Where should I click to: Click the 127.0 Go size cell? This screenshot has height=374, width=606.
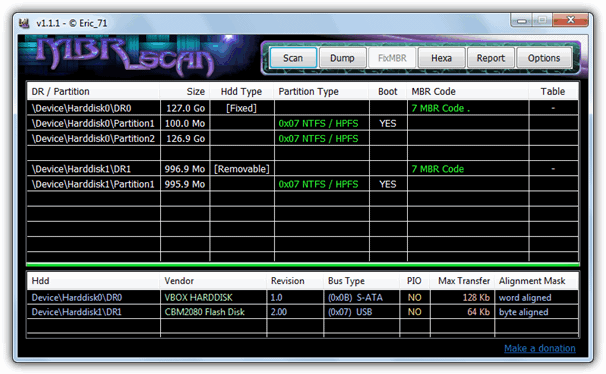click(x=186, y=108)
